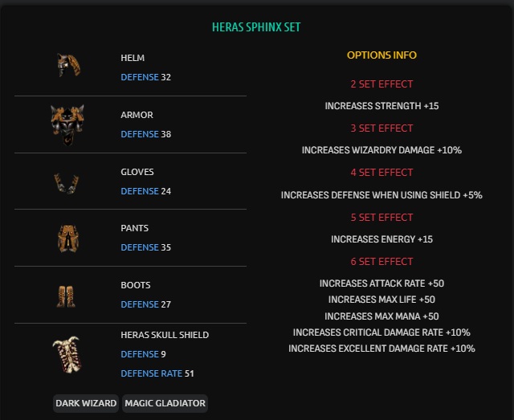Click the 6 Set Effect label
This screenshot has height=420, width=514.
(x=381, y=262)
